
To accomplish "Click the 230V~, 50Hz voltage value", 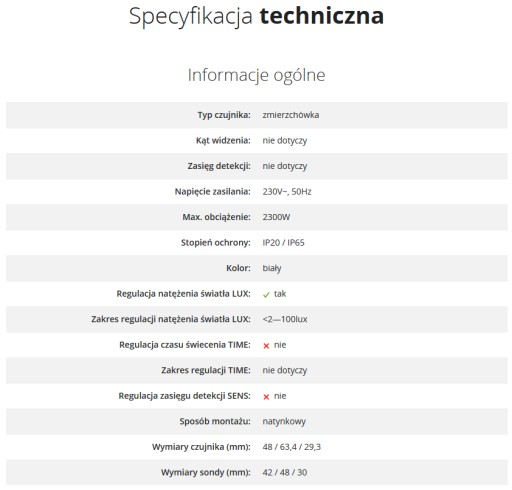I will click(287, 192).
